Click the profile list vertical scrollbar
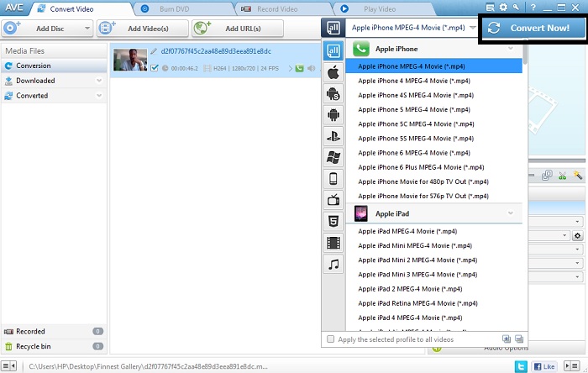Viewport: 588px width, 373px height. (x=525, y=52)
